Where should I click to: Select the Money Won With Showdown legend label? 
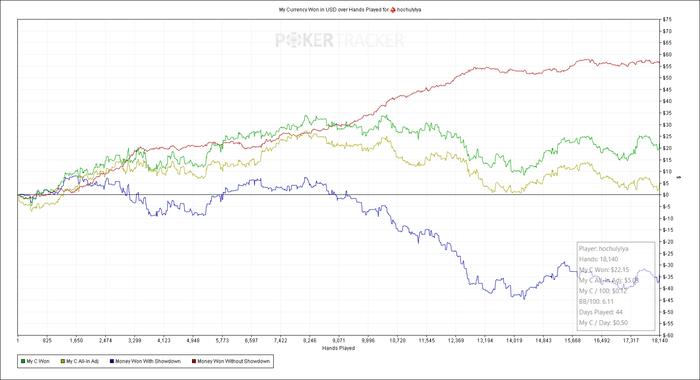(x=148, y=361)
